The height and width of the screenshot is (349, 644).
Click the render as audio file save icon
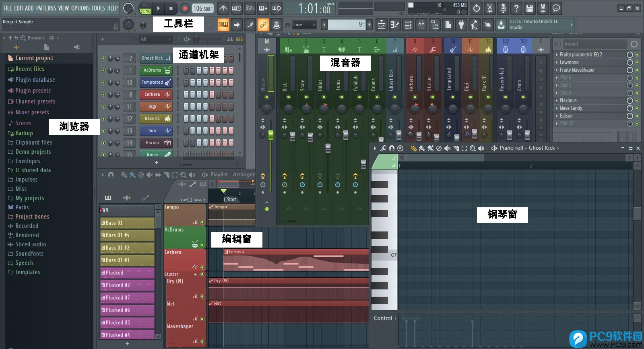pyautogui.click(x=543, y=8)
